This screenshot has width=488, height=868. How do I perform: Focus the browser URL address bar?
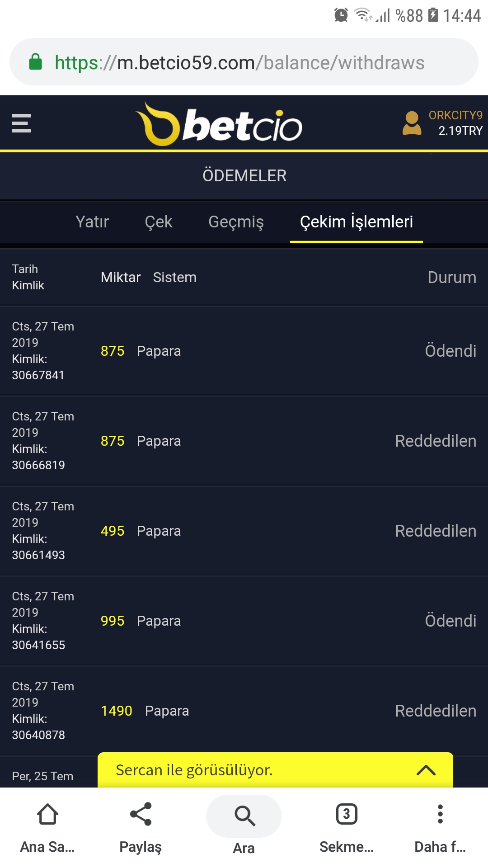pyautogui.click(x=244, y=62)
